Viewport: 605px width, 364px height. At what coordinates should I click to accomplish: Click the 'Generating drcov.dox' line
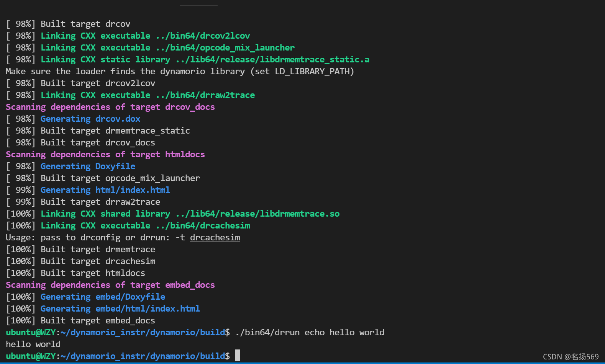coord(73,119)
